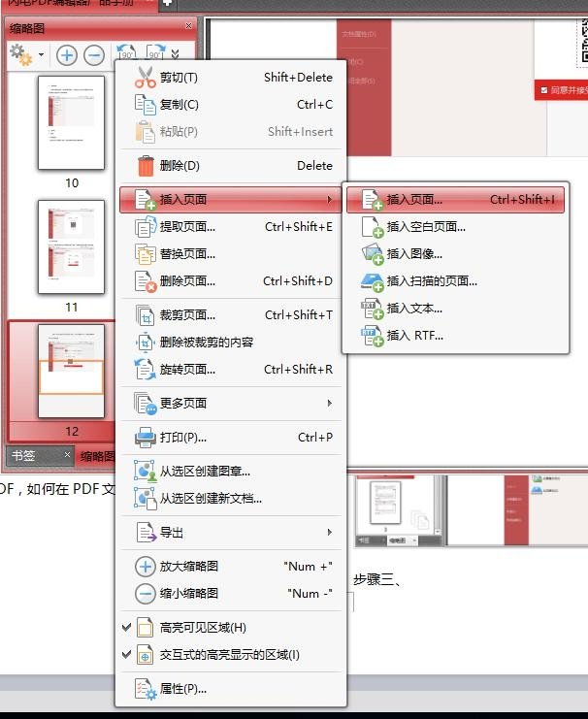Click the extract pages icon
This screenshot has width=588, height=719.
(x=146, y=226)
